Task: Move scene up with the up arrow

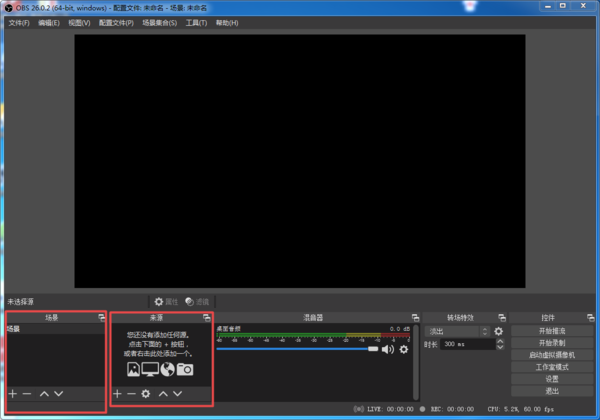Action: pos(44,394)
